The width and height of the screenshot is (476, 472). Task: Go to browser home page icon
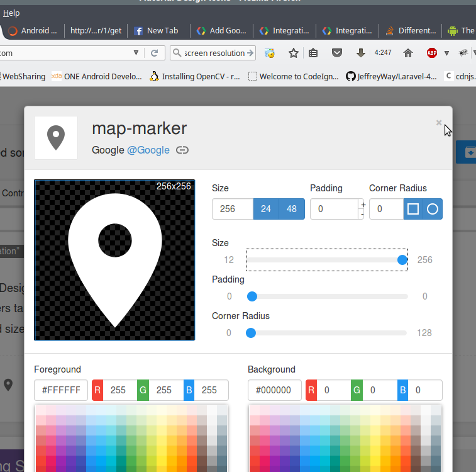(x=408, y=53)
